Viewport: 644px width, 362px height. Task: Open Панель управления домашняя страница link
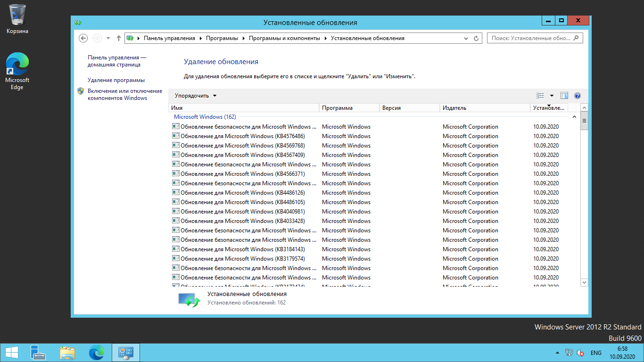(117, 61)
